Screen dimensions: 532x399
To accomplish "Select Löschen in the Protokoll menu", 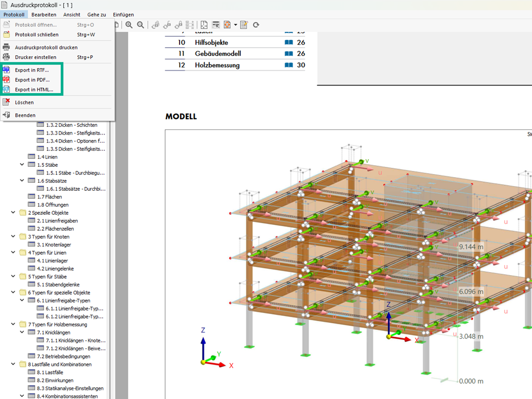I will [24, 102].
